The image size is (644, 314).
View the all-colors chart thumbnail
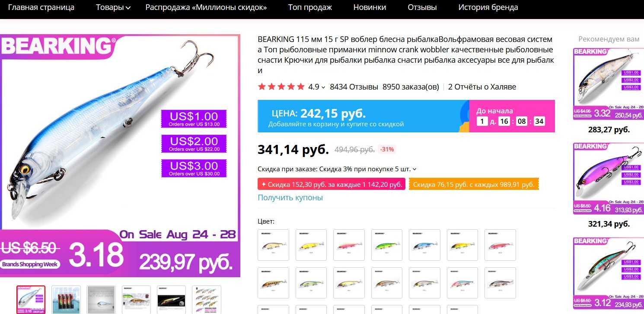coord(206,300)
